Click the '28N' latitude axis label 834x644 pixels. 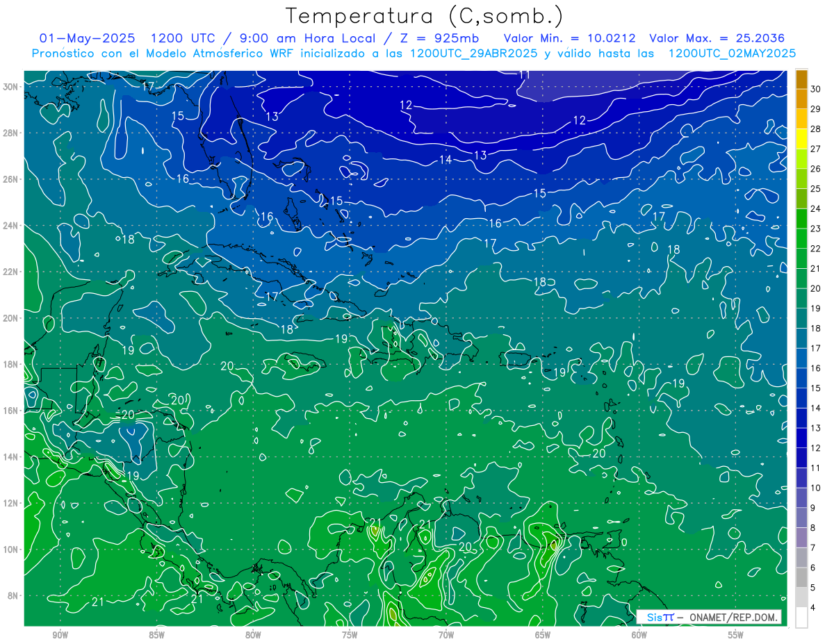[x=10, y=133]
